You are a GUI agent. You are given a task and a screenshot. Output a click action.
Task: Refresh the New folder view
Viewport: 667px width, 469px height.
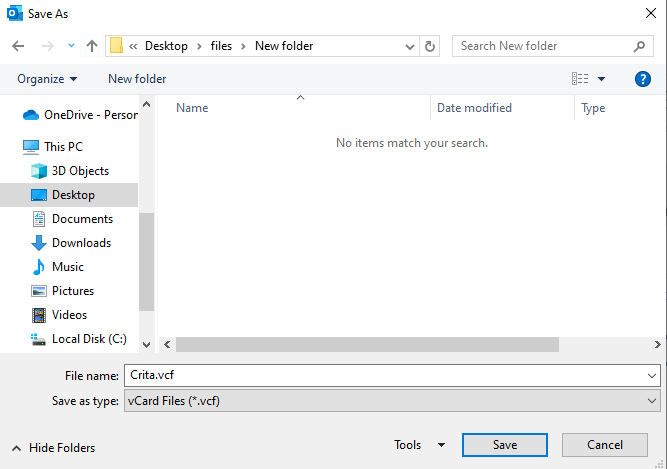tap(430, 46)
